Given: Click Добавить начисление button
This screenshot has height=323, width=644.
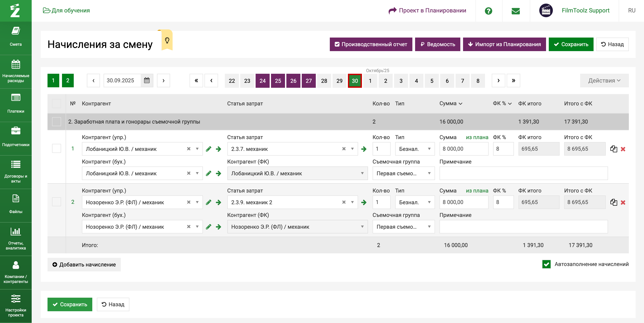Looking at the screenshot, I should 84,264.
